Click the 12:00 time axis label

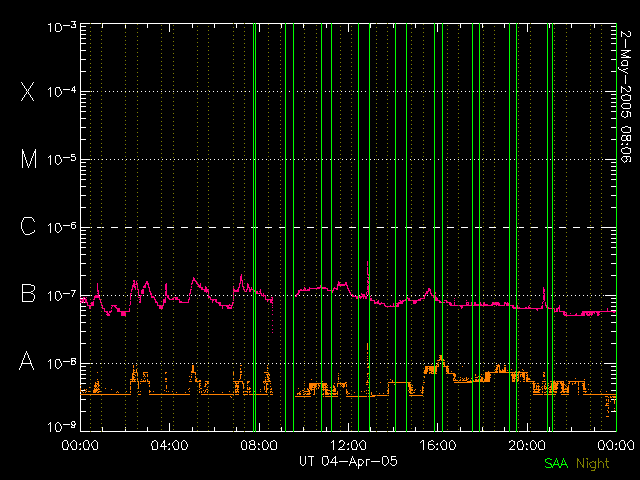pyautogui.click(x=348, y=445)
